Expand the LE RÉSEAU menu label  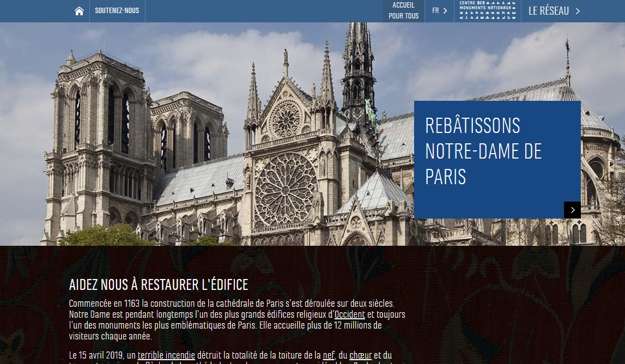(x=549, y=11)
